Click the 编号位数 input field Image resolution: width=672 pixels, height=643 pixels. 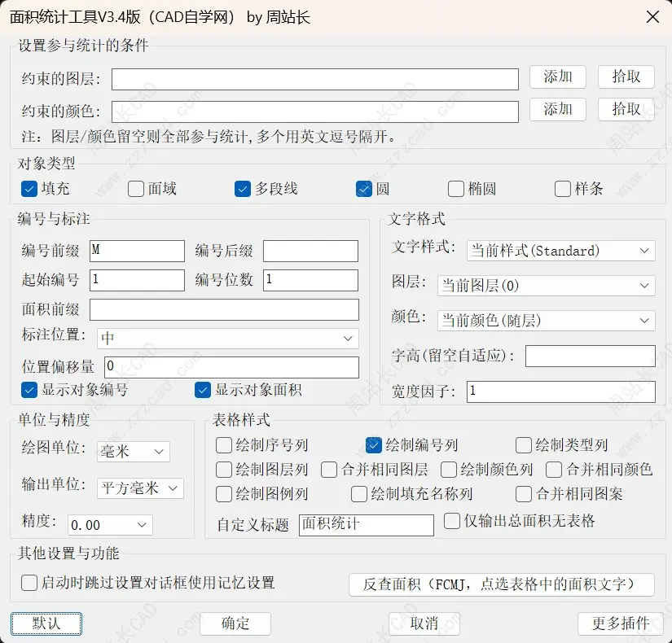(310, 280)
